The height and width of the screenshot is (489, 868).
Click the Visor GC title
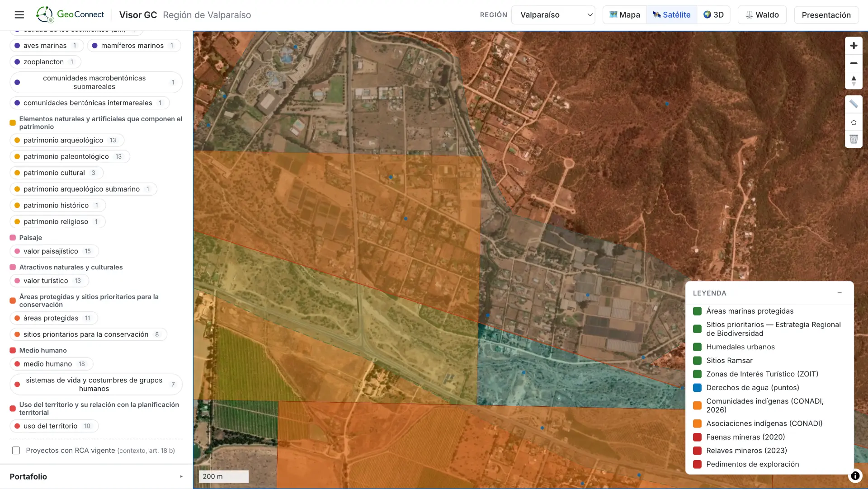[x=138, y=15]
